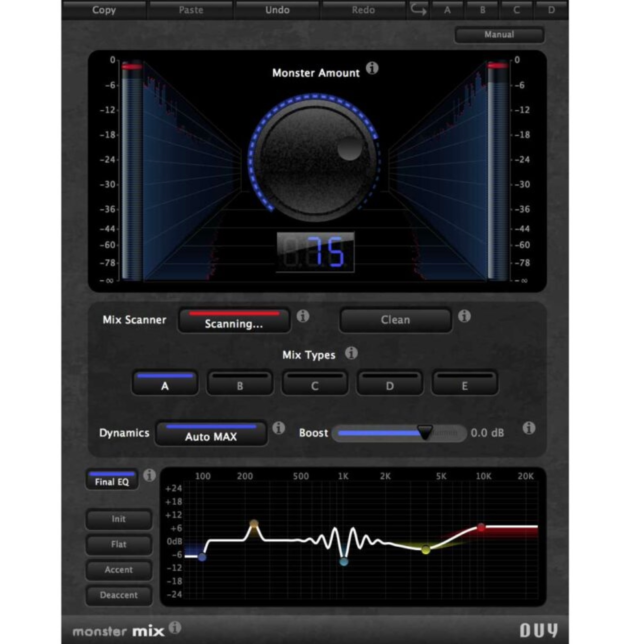This screenshot has height=644, width=644.
Task: Open Mix Types info icon
Action: tap(351, 353)
